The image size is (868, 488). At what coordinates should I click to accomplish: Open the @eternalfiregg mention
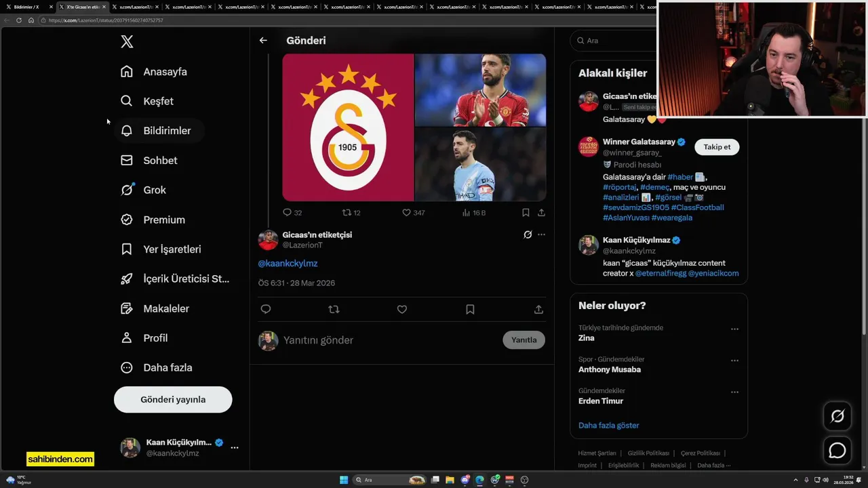coord(660,273)
